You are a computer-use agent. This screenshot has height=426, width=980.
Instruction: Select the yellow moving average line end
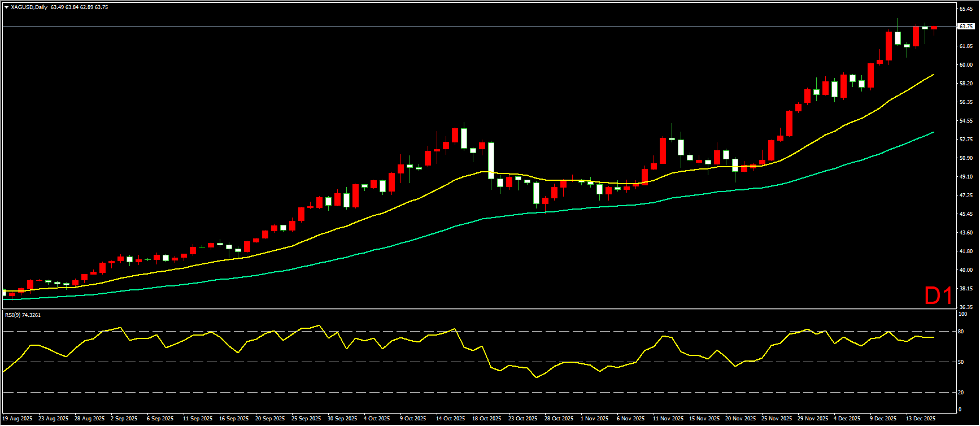933,75
